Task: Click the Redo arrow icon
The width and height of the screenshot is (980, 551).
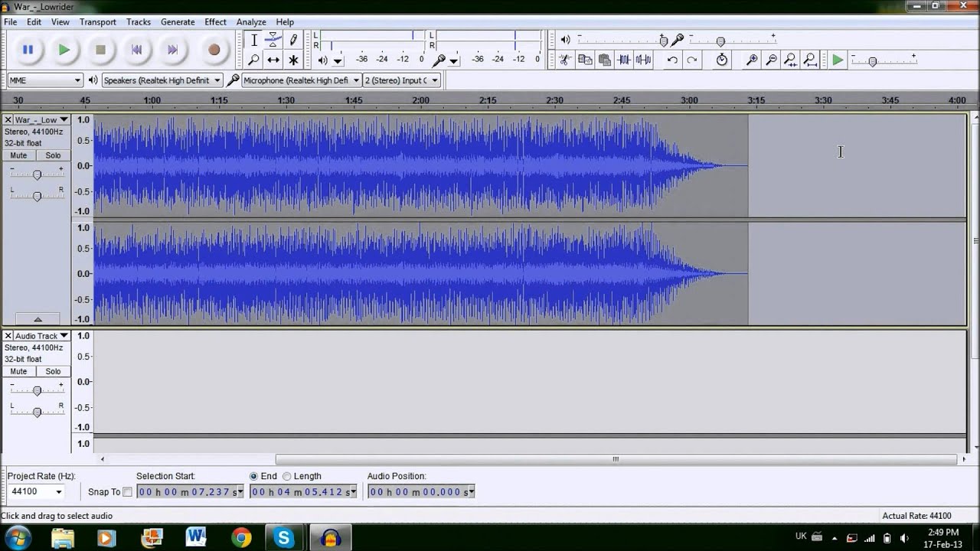Action: point(692,60)
